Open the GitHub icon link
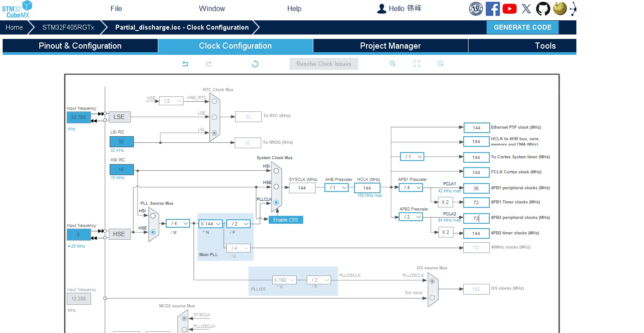Viewport: 644px width, 333px height. coord(543,9)
